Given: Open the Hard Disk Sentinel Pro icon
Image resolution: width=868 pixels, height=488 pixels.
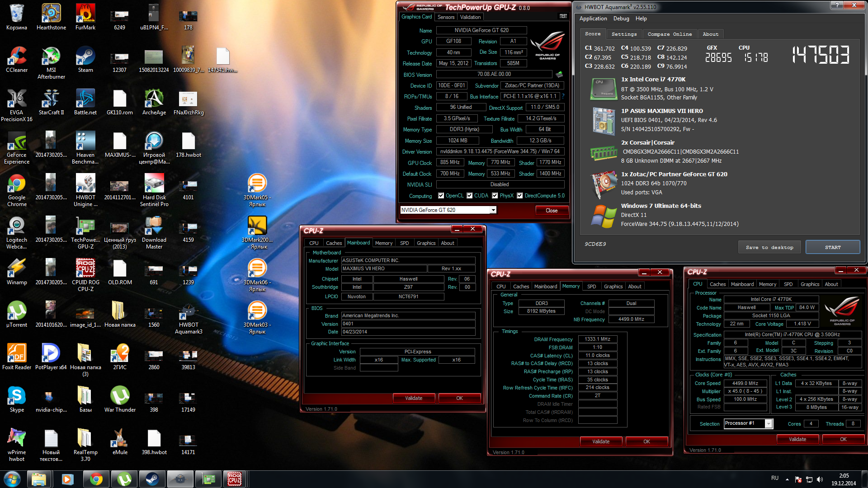Looking at the screenshot, I should pos(154,190).
